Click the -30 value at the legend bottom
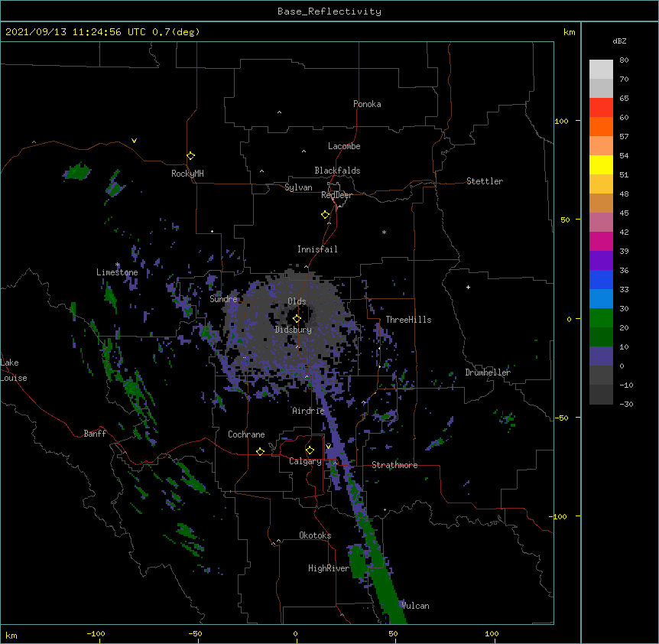659x644 pixels. click(627, 404)
